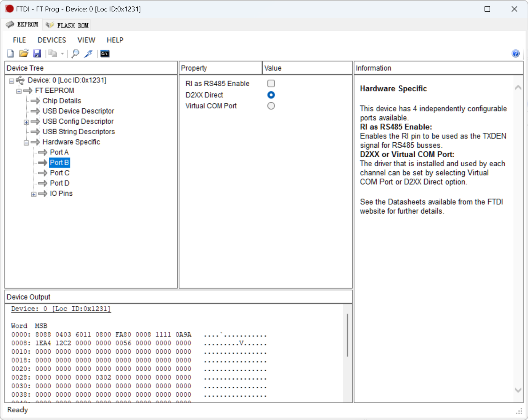Open the FILE menu
The image size is (528, 420).
pyautogui.click(x=19, y=40)
